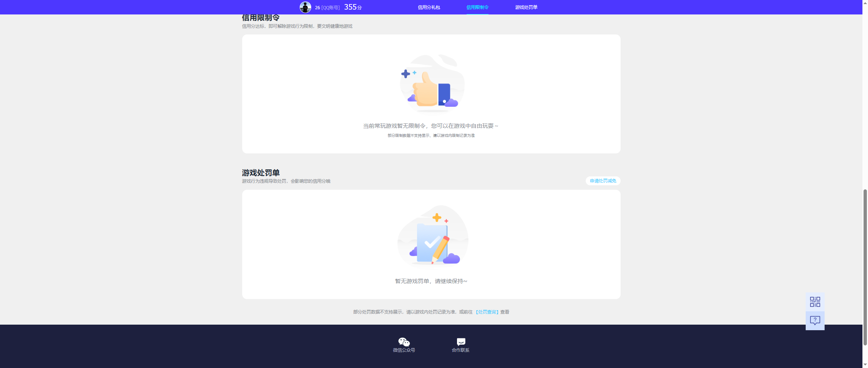868x368 pixels.
Task: Click the scrollbar down arrow
Action: 865,365
